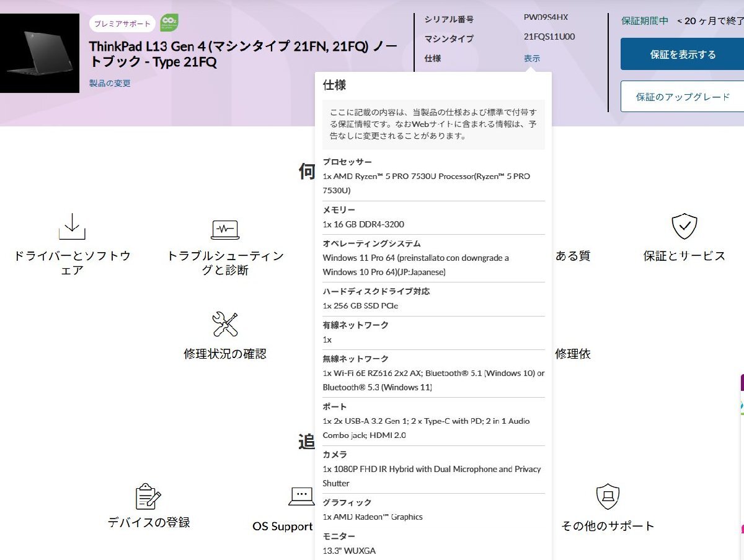Viewport: 744px width, 560px height.
Task: Open その他のサポート link text
Action: pyautogui.click(x=608, y=526)
